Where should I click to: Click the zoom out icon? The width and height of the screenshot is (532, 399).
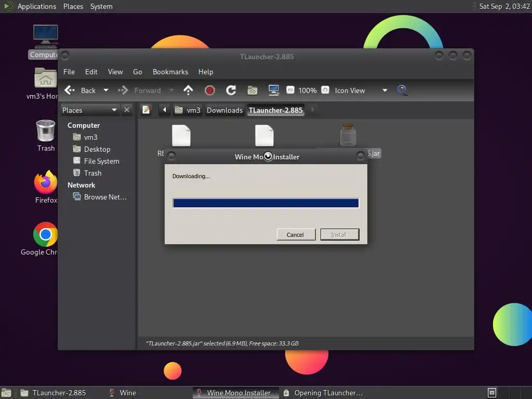point(290,90)
